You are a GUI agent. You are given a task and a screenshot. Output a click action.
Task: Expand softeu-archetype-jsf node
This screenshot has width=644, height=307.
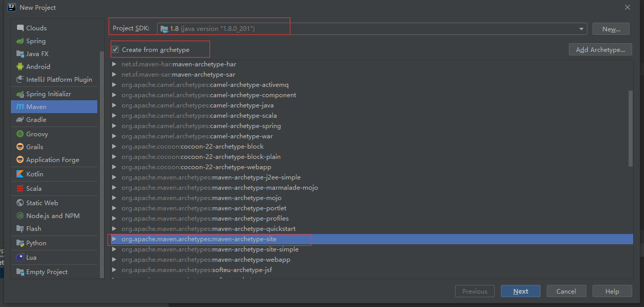[114, 270]
